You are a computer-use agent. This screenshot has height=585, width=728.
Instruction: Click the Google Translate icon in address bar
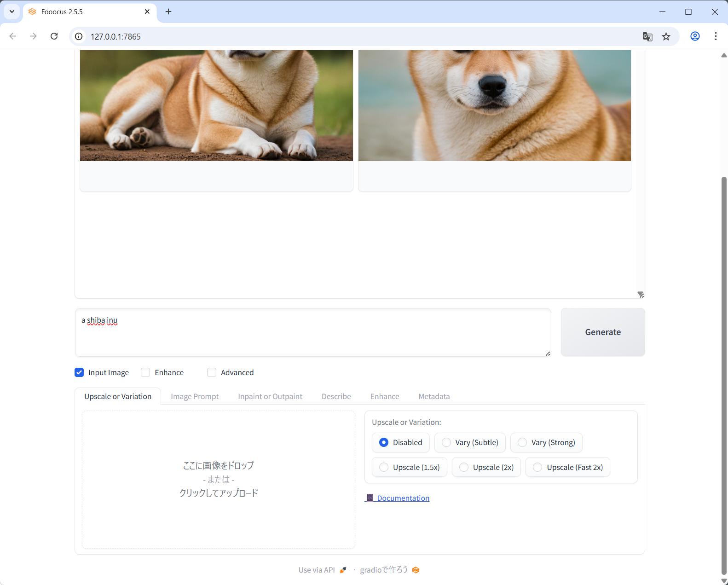tap(647, 36)
